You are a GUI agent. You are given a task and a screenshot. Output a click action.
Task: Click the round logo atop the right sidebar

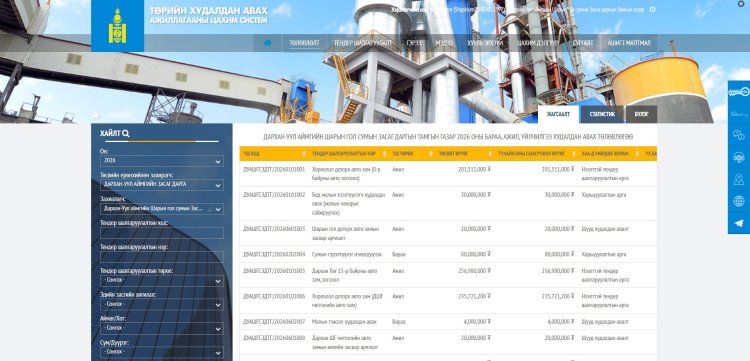pyautogui.click(x=739, y=91)
